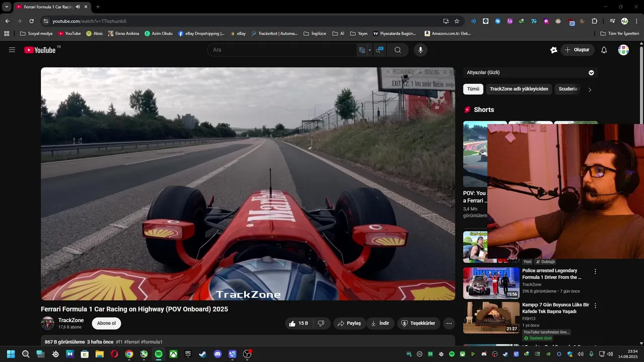Image resolution: width=644 pixels, height=362 pixels.
Task: Open the eBay Dropshipping bookmark
Action: [201, 34]
